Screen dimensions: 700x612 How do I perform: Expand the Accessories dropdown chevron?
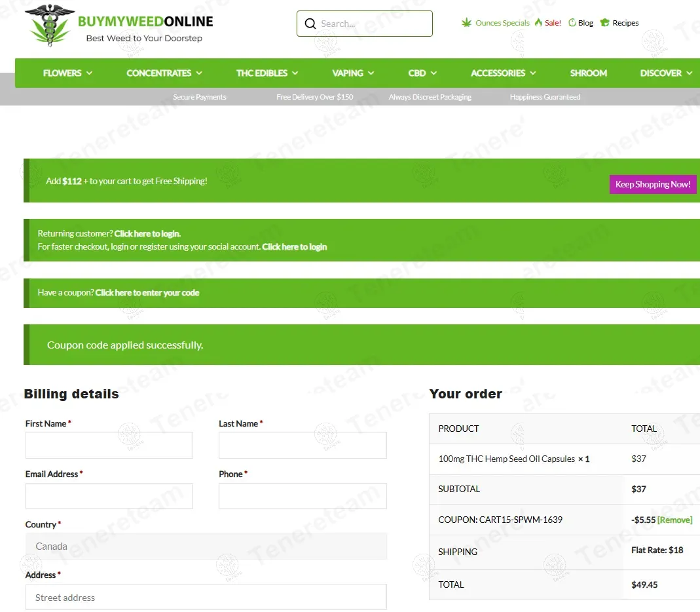(533, 73)
